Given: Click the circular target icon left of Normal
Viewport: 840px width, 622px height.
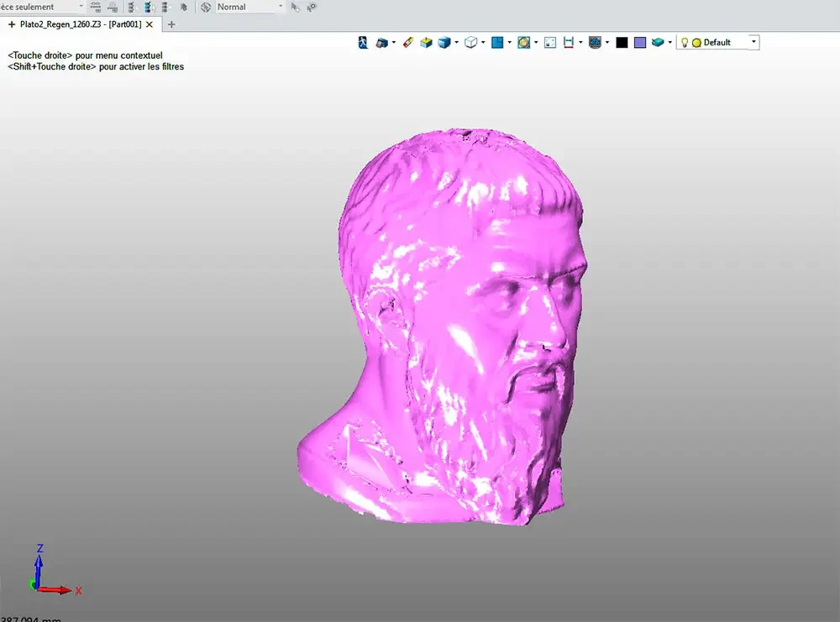Looking at the screenshot, I should [206, 7].
